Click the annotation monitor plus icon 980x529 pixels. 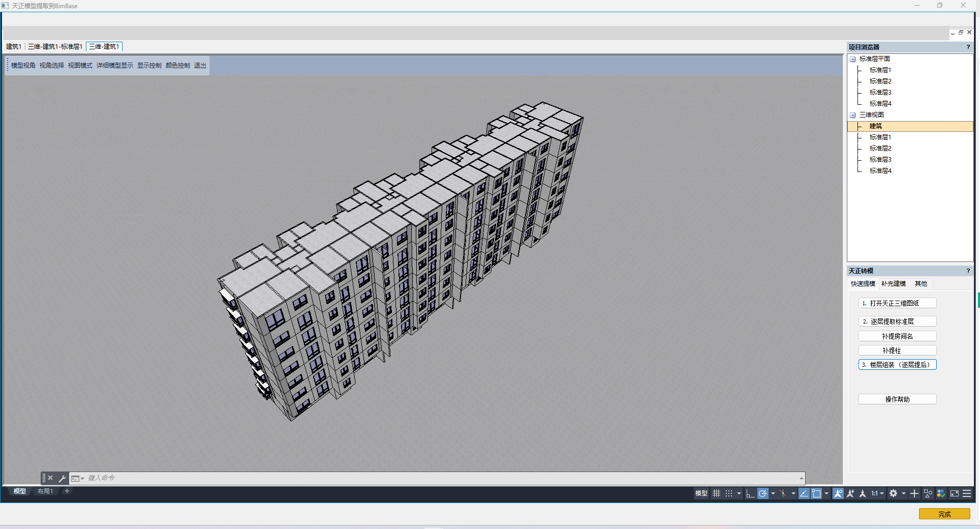(914, 493)
